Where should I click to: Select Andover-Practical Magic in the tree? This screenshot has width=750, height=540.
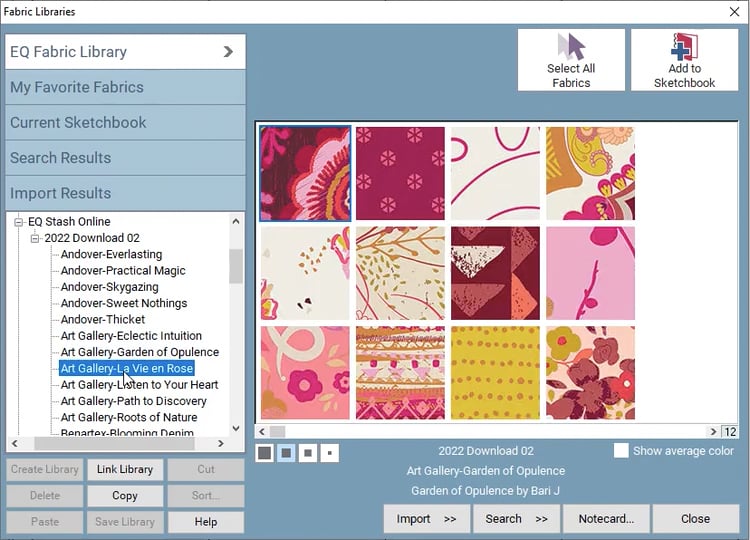123,271
